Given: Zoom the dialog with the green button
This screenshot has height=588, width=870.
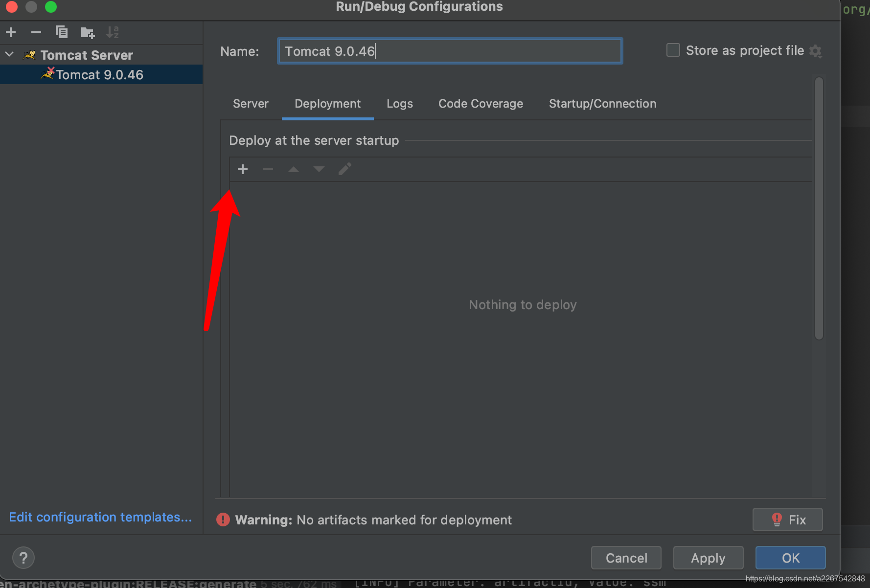Looking at the screenshot, I should [x=51, y=7].
